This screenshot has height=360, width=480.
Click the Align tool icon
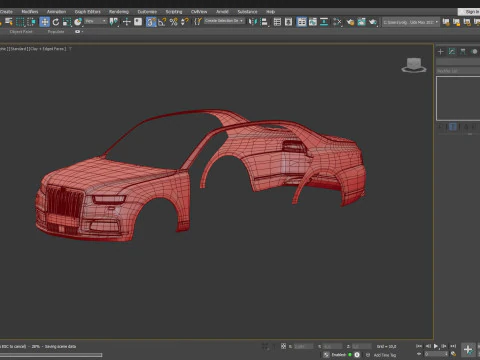pos(264,22)
